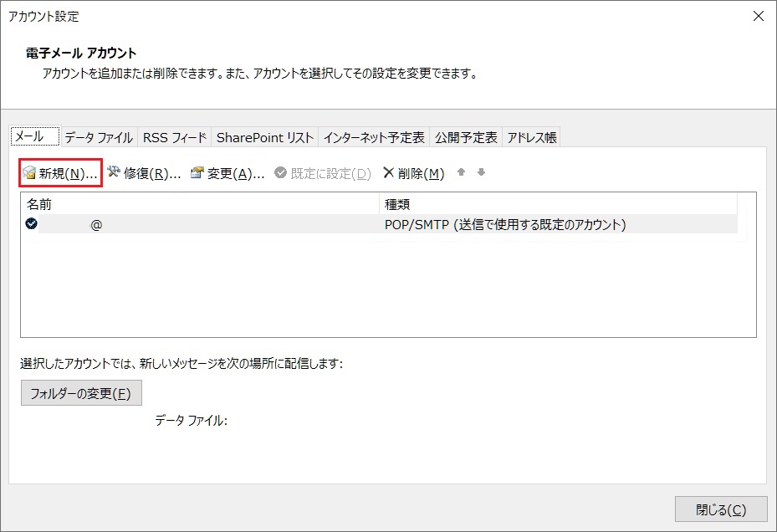Click the default account checkmark icon in the list
Viewport: 777px width, 532px height.
click(x=32, y=224)
